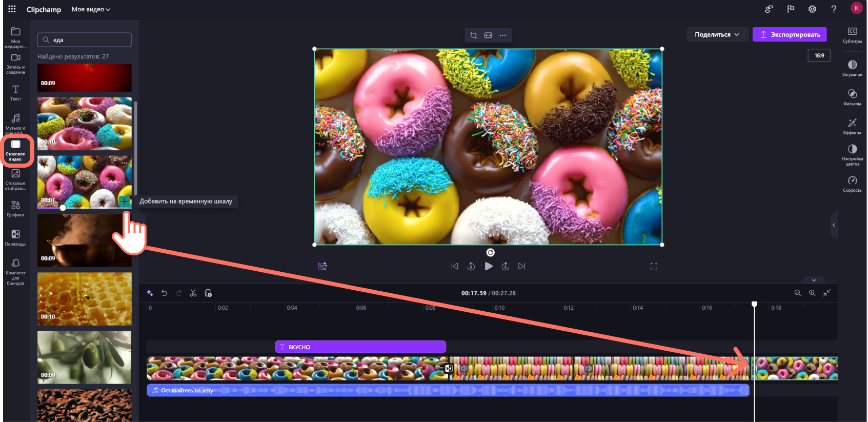The width and height of the screenshot is (868, 422).
Task: Split clip with the scissors tool
Action: point(193,293)
